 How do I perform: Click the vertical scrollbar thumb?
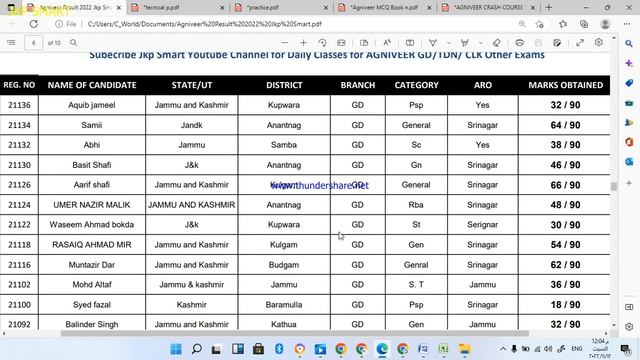(613, 186)
